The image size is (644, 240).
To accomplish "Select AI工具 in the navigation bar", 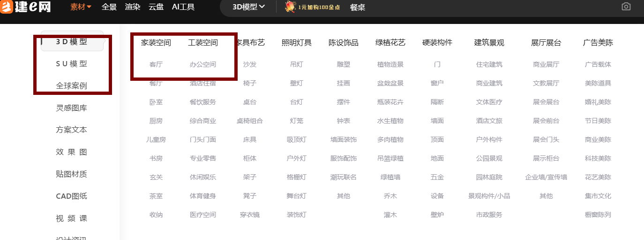I will point(183,7).
